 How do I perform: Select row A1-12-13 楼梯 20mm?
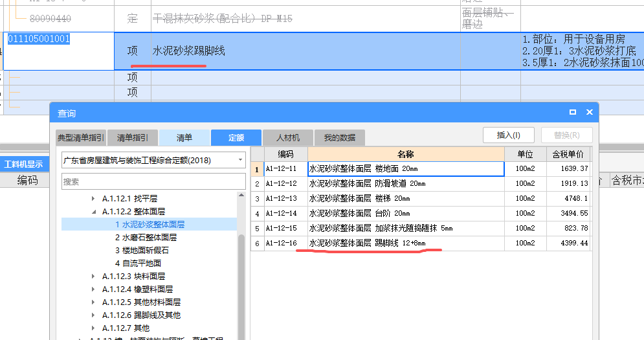(x=421, y=199)
